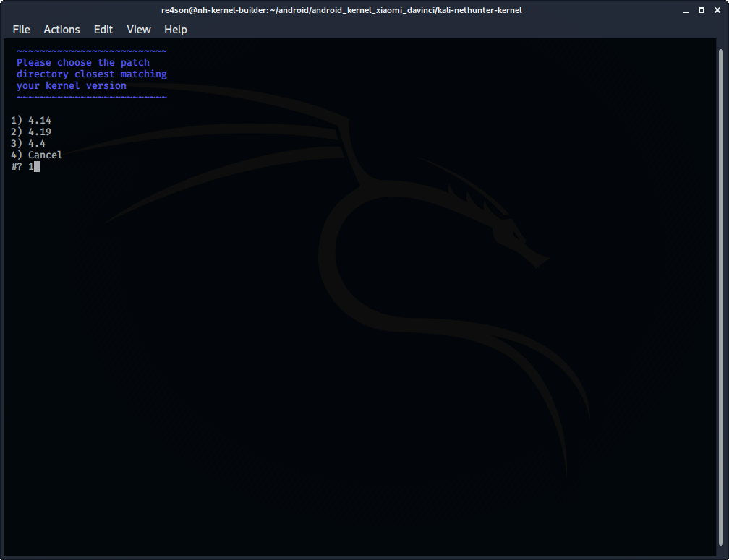Viewport: 729px width, 560px height.
Task: Maximize the terminal window
Action: (x=701, y=10)
